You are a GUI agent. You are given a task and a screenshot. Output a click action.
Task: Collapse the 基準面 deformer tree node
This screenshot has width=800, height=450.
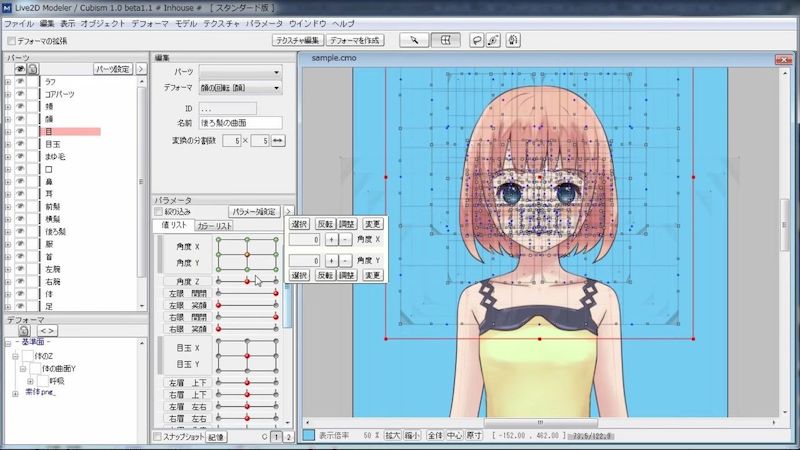click(8, 343)
